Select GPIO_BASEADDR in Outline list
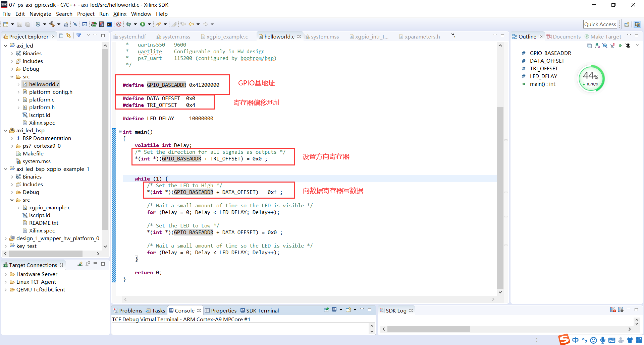This screenshot has width=644, height=345. 550,53
